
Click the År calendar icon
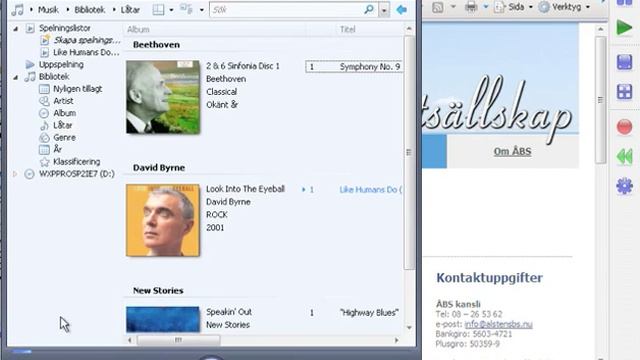tap(44, 150)
